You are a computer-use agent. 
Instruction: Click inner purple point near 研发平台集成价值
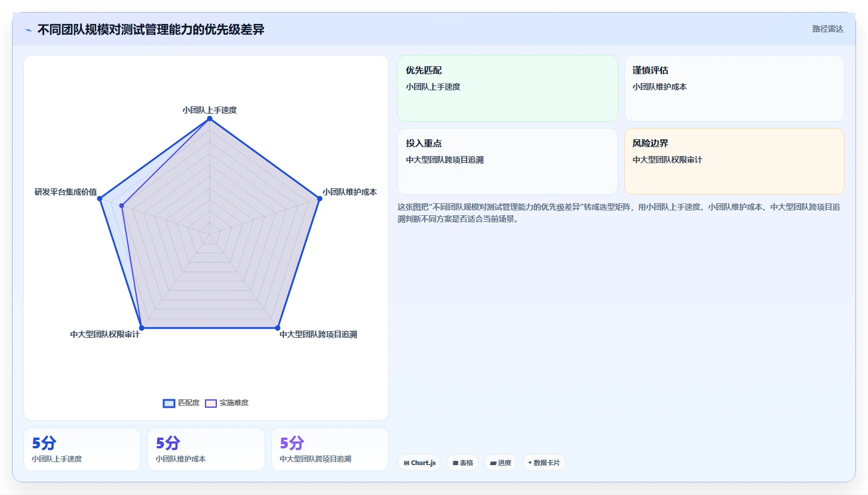tap(122, 206)
